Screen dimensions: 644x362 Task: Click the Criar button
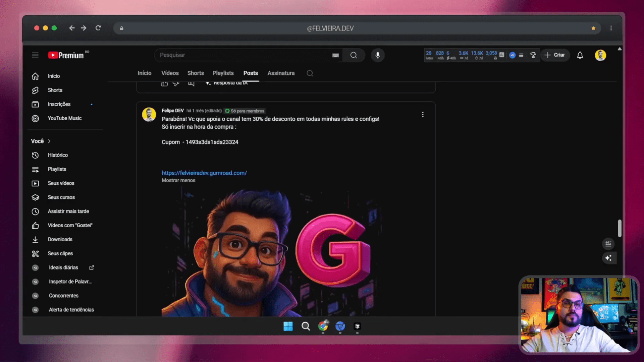click(555, 55)
